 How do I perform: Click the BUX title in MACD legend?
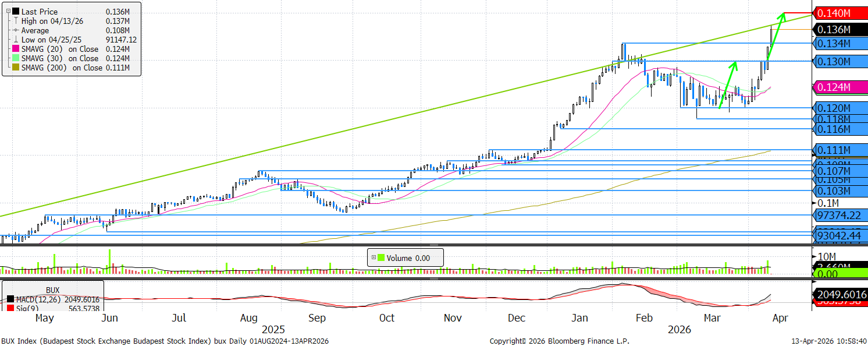tap(52, 289)
